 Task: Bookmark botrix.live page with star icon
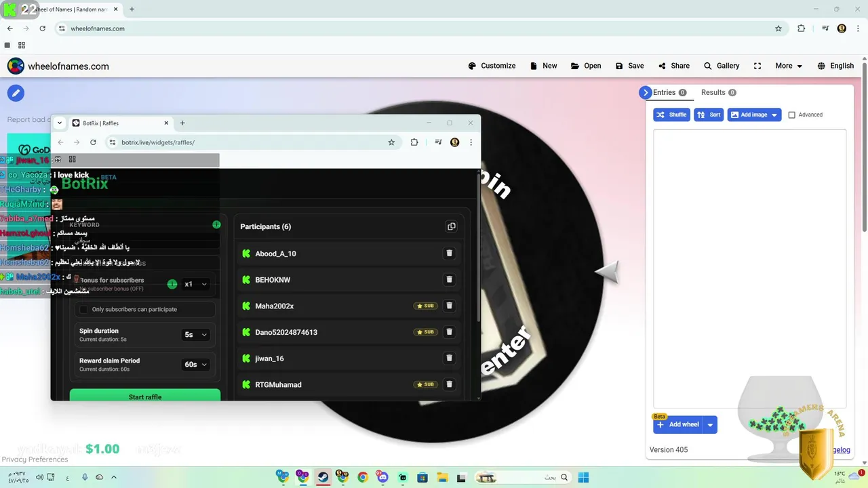[391, 142]
